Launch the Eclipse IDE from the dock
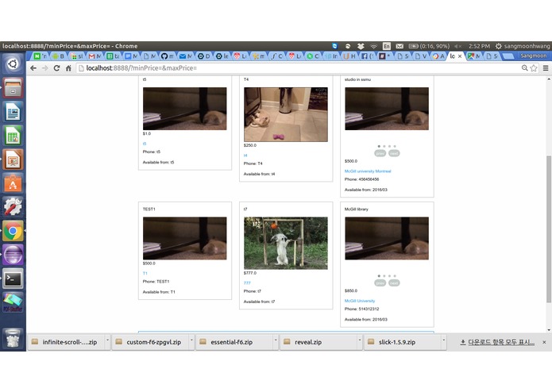 click(x=13, y=255)
